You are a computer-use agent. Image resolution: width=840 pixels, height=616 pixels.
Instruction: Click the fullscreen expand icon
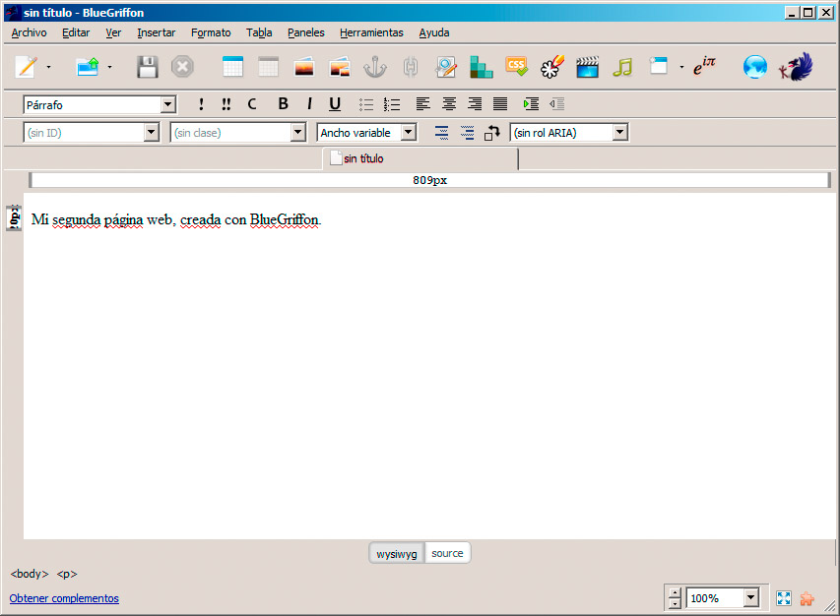(784, 598)
